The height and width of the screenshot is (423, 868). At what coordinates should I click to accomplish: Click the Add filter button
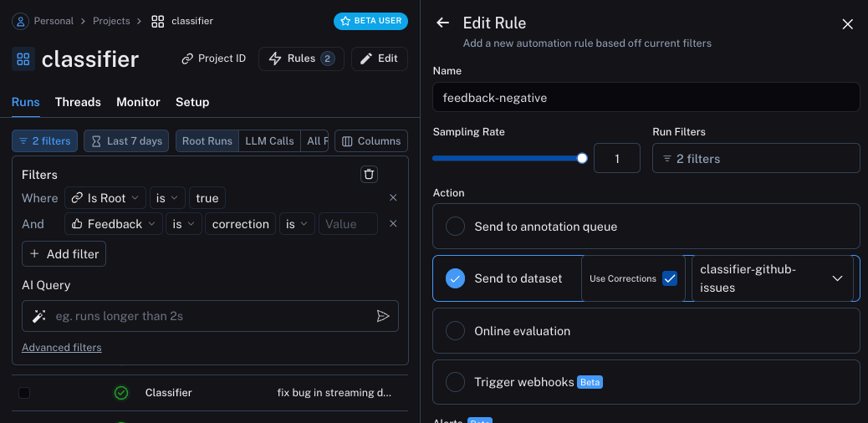(x=64, y=254)
